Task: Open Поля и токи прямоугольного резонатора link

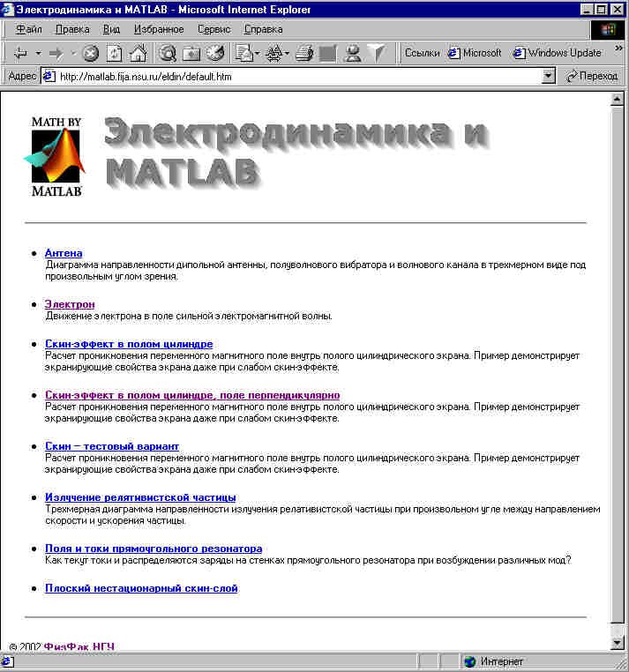Action: click(154, 549)
